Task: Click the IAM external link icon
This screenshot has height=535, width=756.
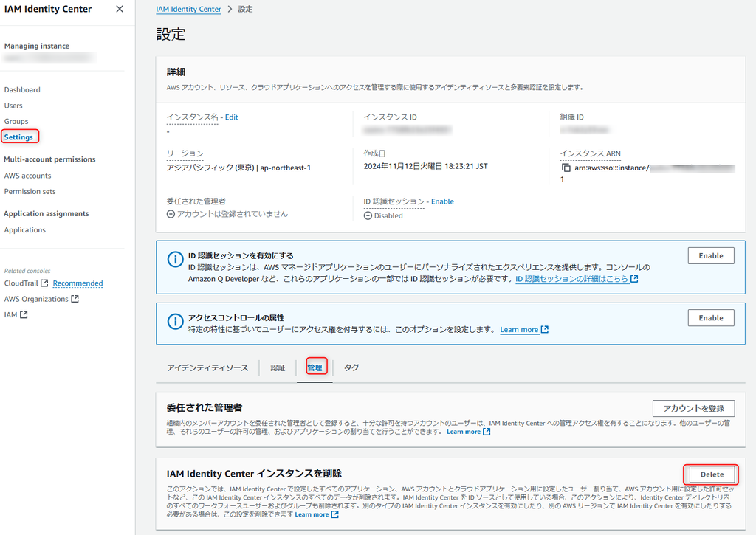Action: [x=24, y=315]
